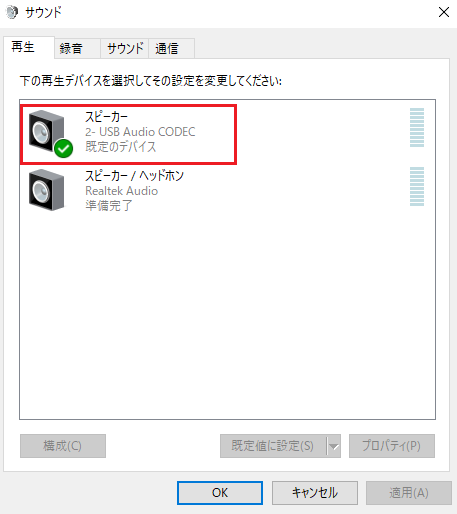Click the volume level meter for Realtek Audio
The image size is (457, 514).
[417, 186]
